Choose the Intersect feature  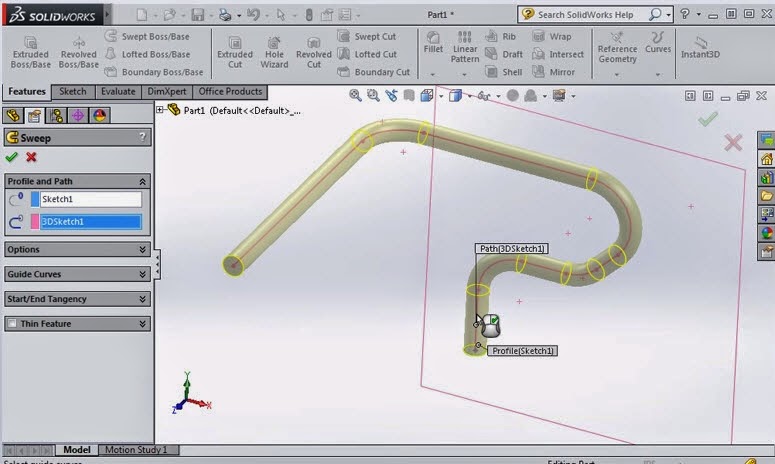(558, 54)
